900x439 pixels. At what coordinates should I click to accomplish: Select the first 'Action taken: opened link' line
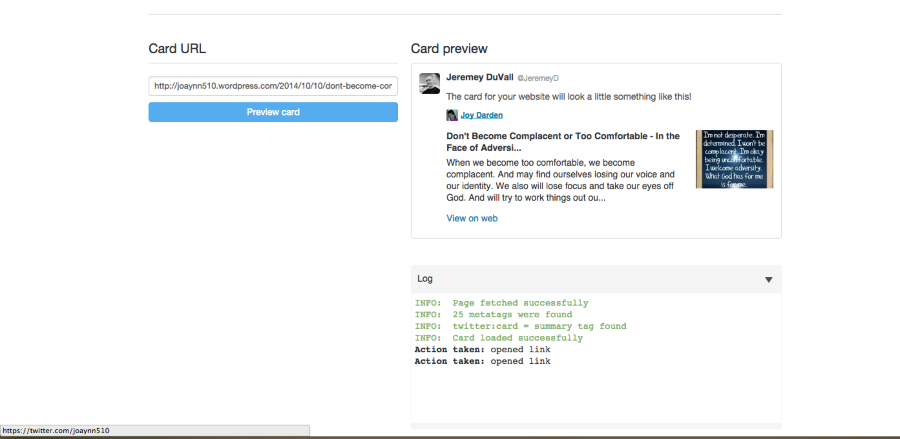[482, 349]
